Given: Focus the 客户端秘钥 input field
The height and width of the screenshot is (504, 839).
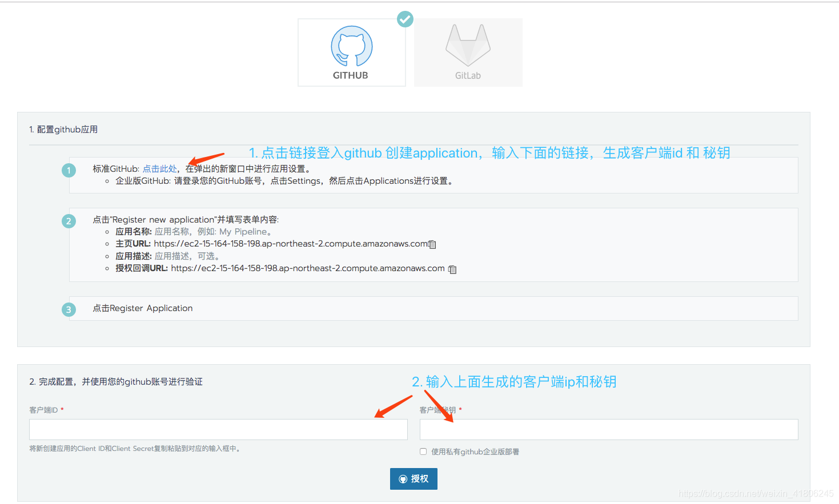Looking at the screenshot, I should 609,429.
